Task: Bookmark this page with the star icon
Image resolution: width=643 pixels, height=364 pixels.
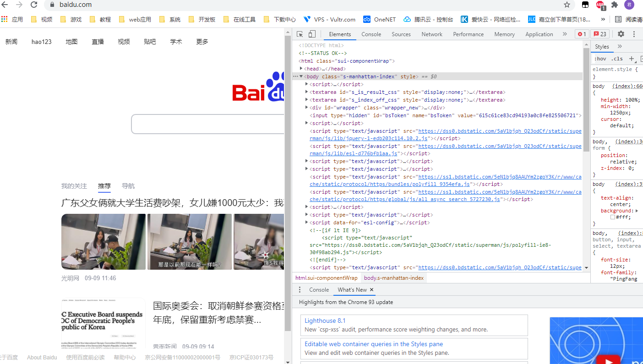Action: [x=567, y=5]
